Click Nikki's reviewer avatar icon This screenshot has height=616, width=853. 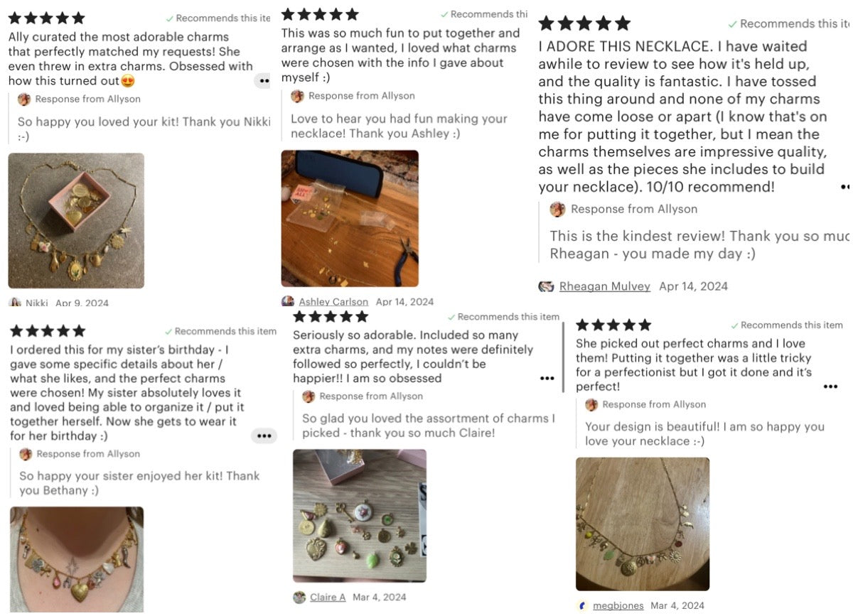click(15, 303)
